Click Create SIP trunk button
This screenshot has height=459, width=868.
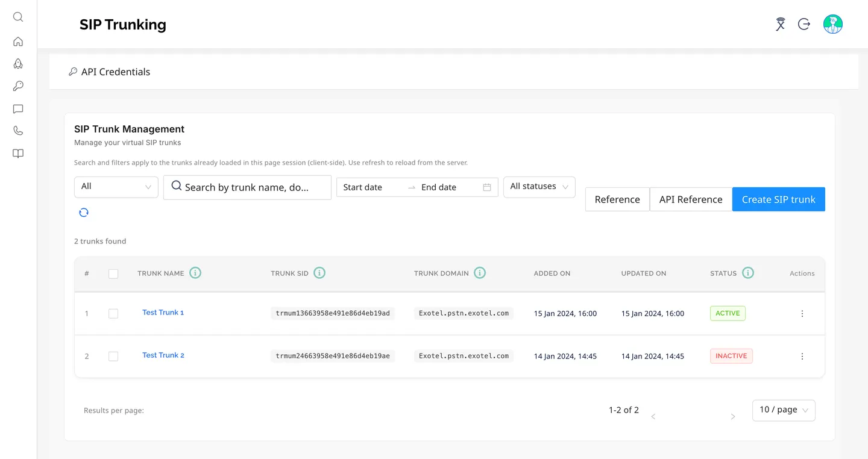pyautogui.click(x=779, y=199)
